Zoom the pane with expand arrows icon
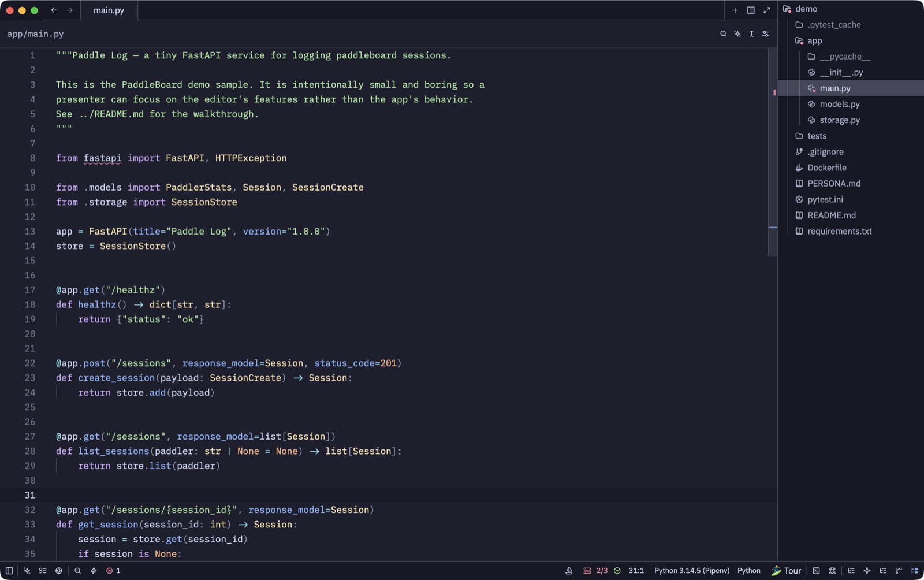 pos(767,10)
